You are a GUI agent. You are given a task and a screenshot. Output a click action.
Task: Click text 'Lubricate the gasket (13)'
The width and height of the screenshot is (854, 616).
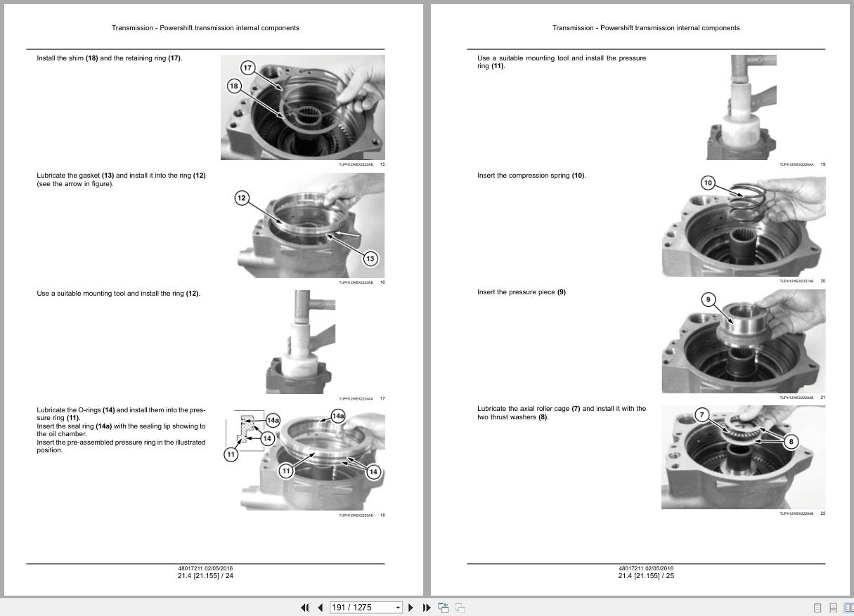coord(75,176)
